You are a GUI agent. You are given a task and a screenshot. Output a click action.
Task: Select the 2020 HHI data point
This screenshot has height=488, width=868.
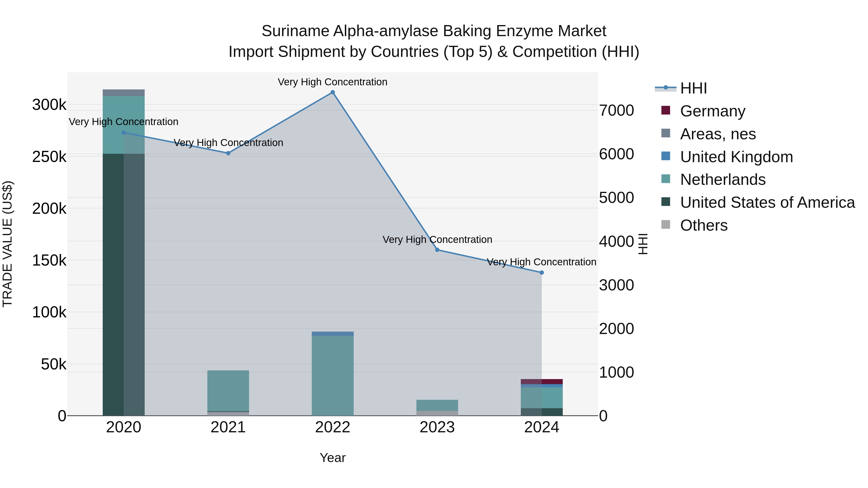point(124,132)
